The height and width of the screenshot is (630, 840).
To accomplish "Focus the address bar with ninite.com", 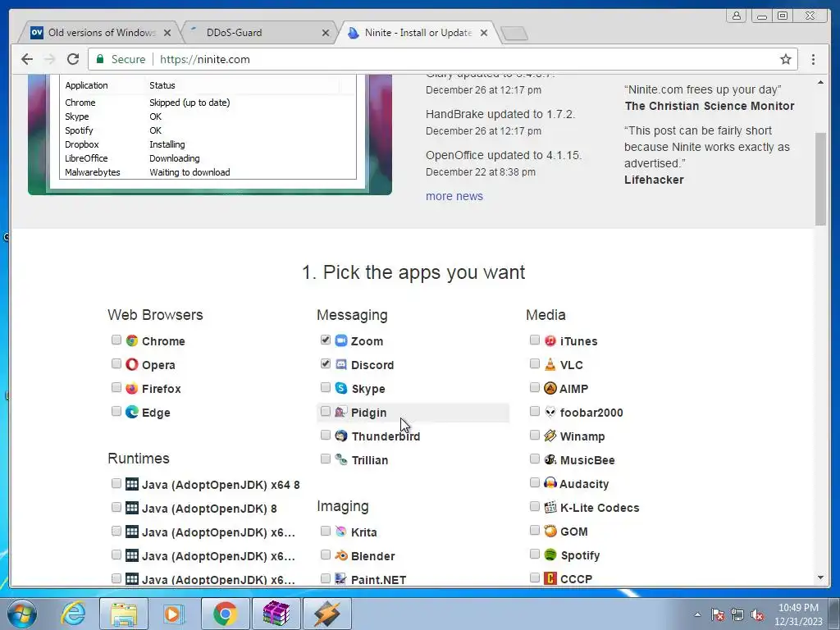I will [442, 59].
